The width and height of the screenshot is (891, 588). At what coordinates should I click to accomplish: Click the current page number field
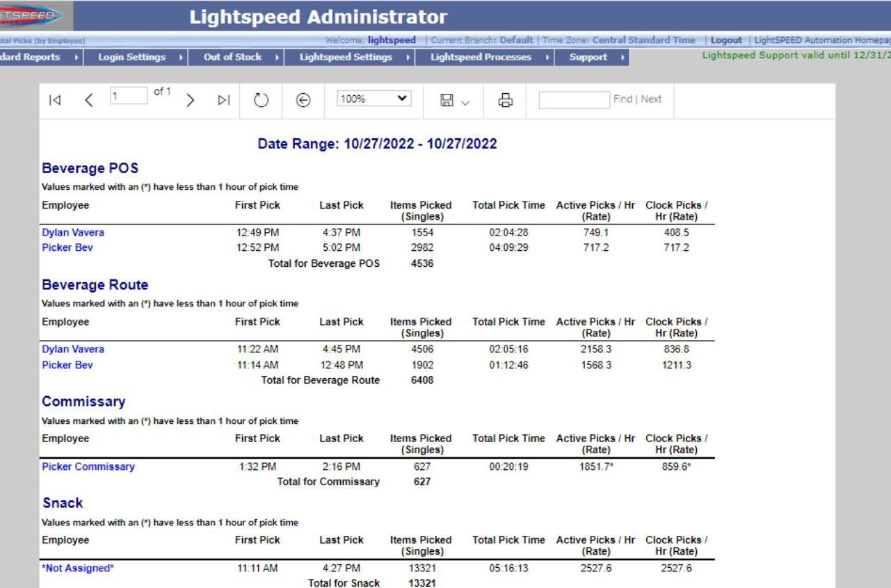pyautogui.click(x=129, y=95)
